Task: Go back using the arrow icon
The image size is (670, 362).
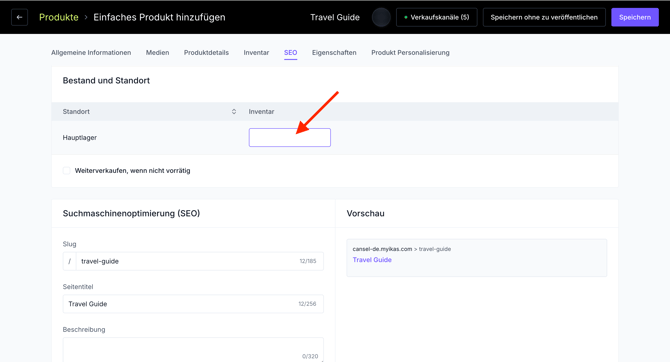Action: click(19, 18)
